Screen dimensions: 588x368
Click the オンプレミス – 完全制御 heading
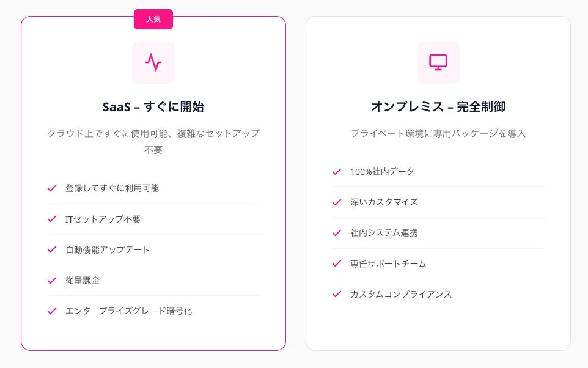[x=438, y=106]
